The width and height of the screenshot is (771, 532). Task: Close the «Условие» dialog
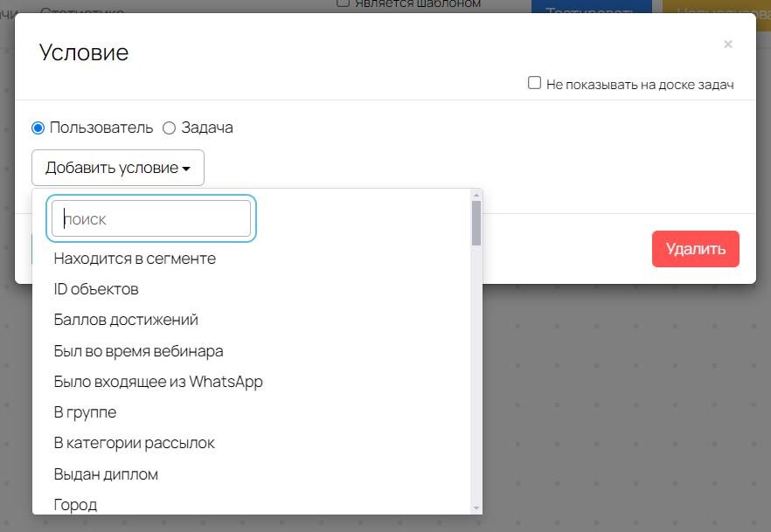pyautogui.click(x=728, y=44)
